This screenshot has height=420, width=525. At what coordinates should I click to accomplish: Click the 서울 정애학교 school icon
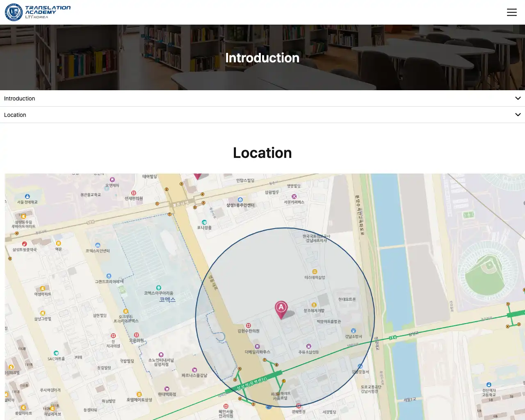(27, 196)
